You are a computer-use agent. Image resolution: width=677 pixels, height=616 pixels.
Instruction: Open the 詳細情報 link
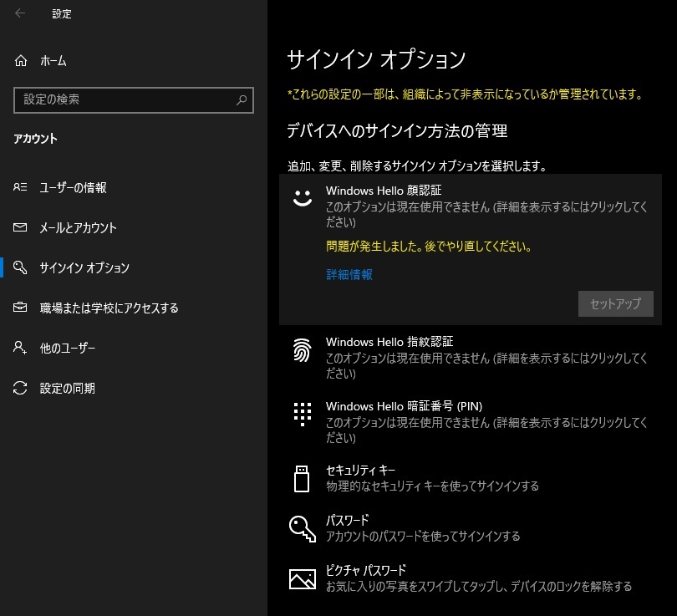[349, 274]
